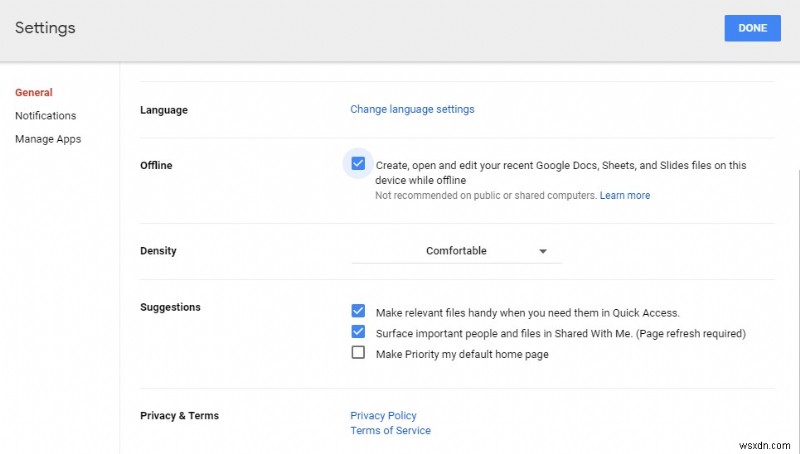Click the Privacy & Terms section label
The image size is (800, 454).
click(179, 416)
